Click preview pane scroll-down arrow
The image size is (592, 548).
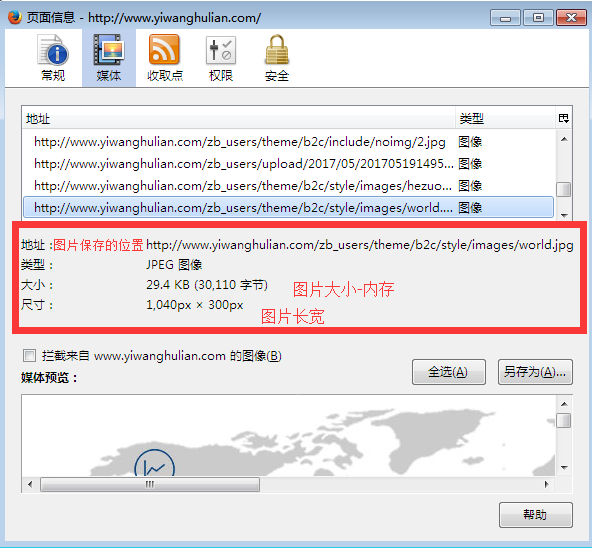(x=564, y=468)
